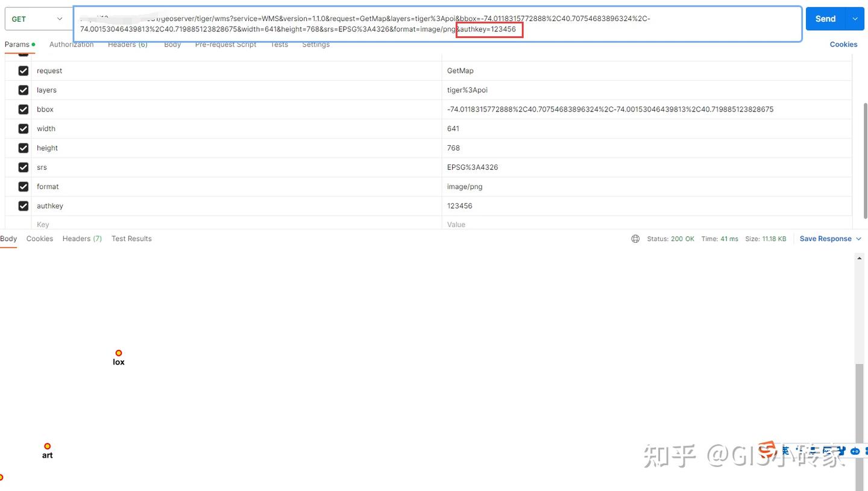Open the Pre-request Script tab
Screen dimensions: 868x491
pyautogui.click(x=225, y=44)
